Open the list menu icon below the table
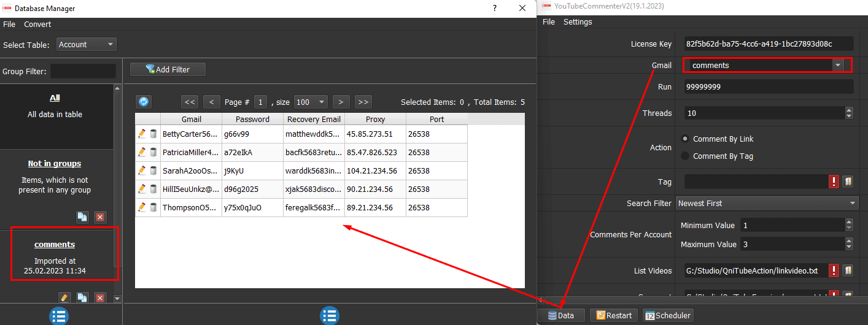This screenshot has width=868, height=325. pos(330,316)
